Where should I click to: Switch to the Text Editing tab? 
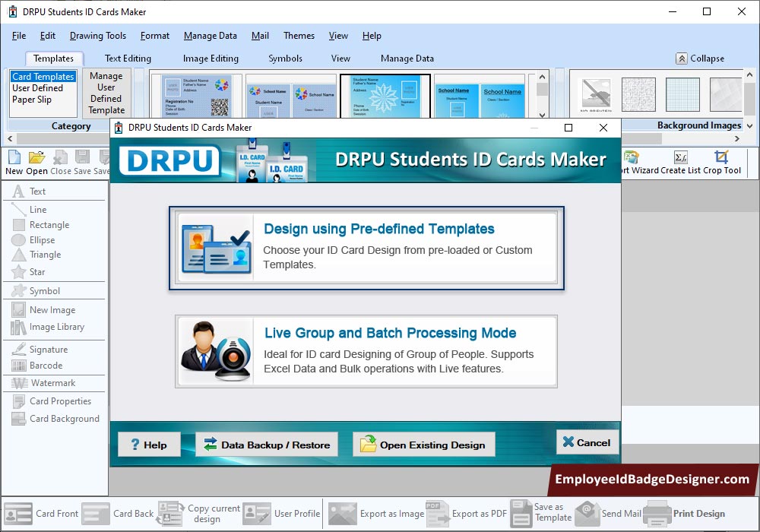pos(128,59)
